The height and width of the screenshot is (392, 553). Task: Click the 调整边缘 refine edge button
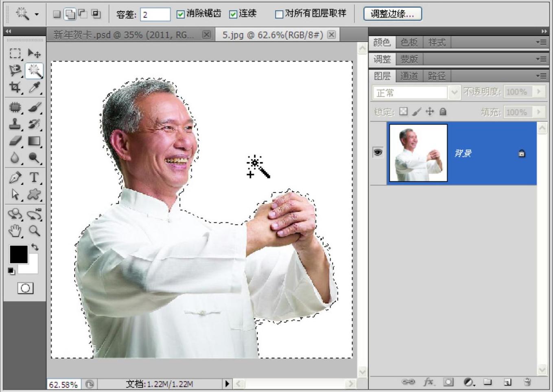[392, 14]
